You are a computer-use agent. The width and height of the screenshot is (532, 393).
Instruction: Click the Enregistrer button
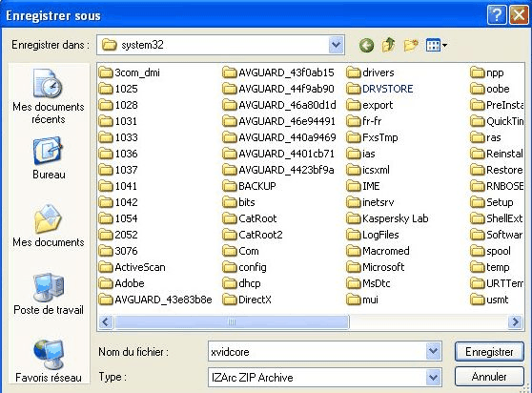(489, 352)
